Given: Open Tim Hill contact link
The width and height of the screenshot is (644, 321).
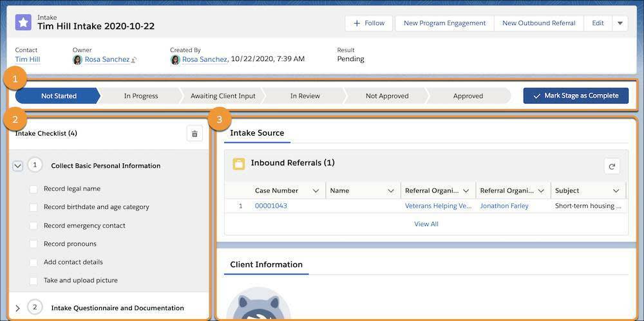Looking at the screenshot, I should coord(28,60).
